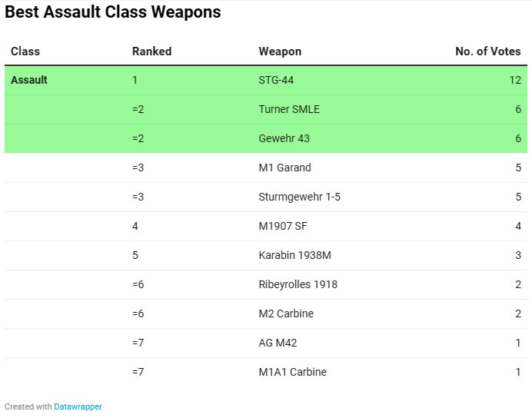532x418 pixels.
Task: Click the M1907 SF entry
Action: 283,226
